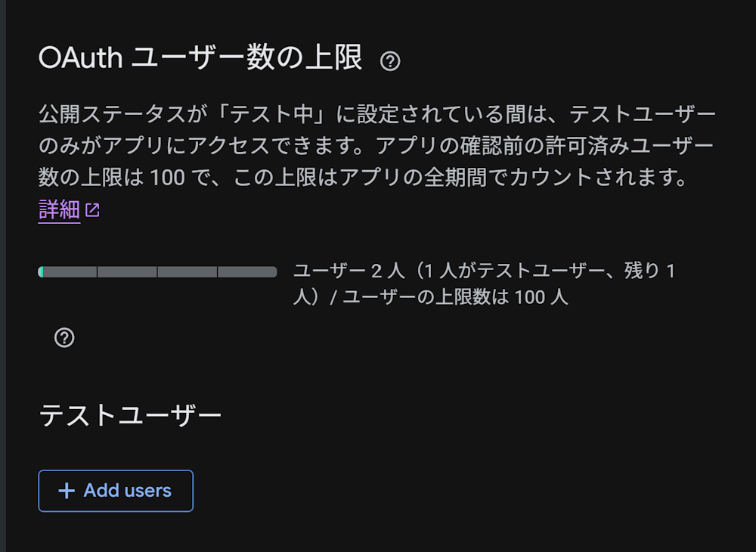Click green filled portion of user quota bar
Screen dimensions: 756x552
(41, 272)
